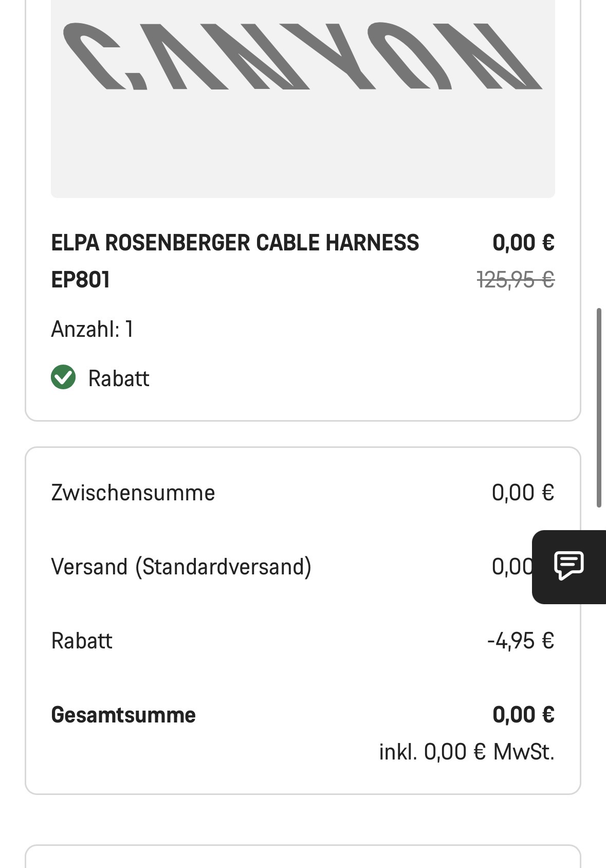
Task: Select the Anzahl: 1 quantity text
Action: click(x=93, y=329)
